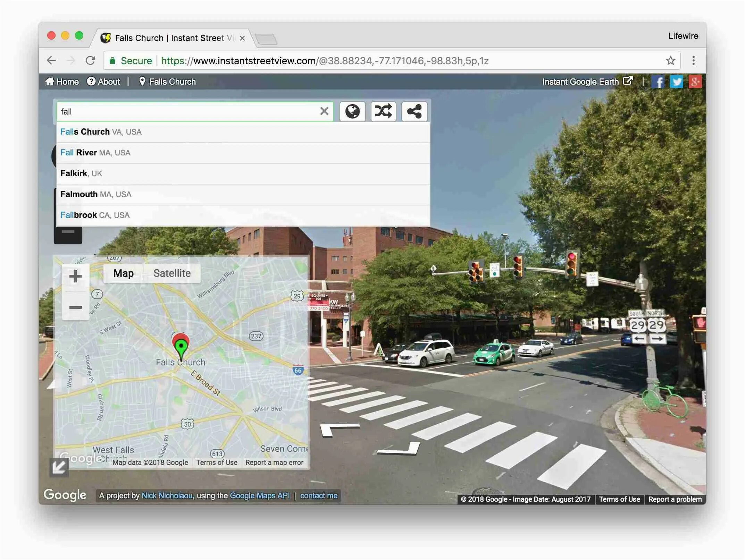Open the About menu item
Viewport: 745px width, 560px height.
[x=103, y=82]
